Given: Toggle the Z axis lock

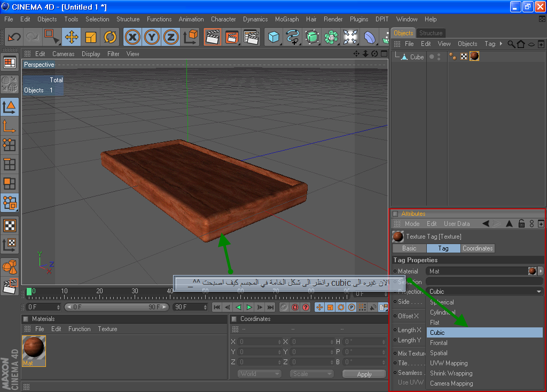Looking at the screenshot, I should point(171,37).
